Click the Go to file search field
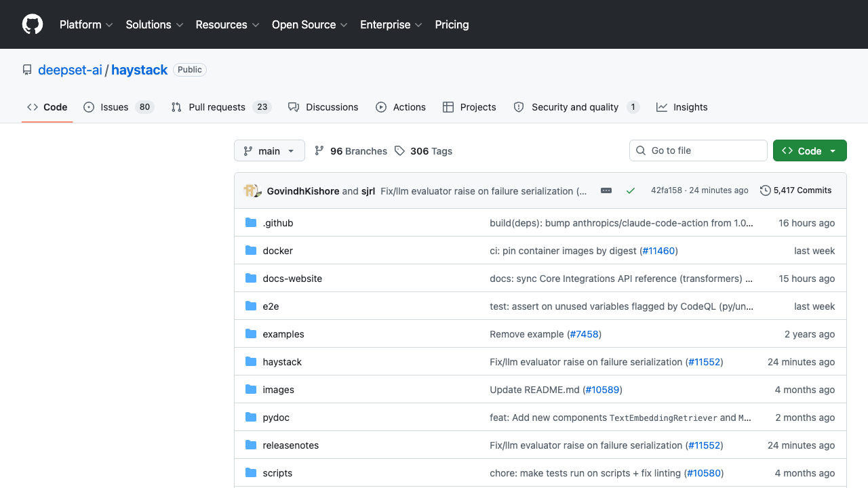868x488 pixels. pos(698,150)
